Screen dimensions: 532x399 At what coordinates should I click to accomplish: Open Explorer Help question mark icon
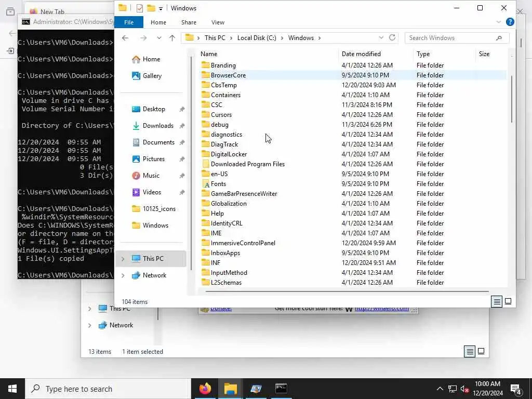click(x=510, y=22)
